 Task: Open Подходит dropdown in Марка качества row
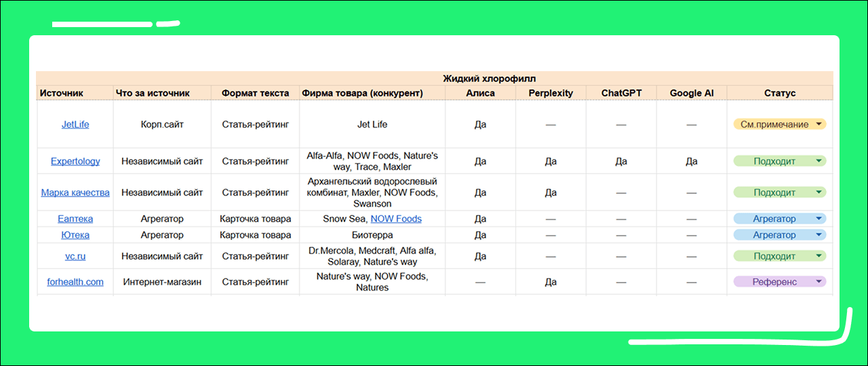coord(779,192)
